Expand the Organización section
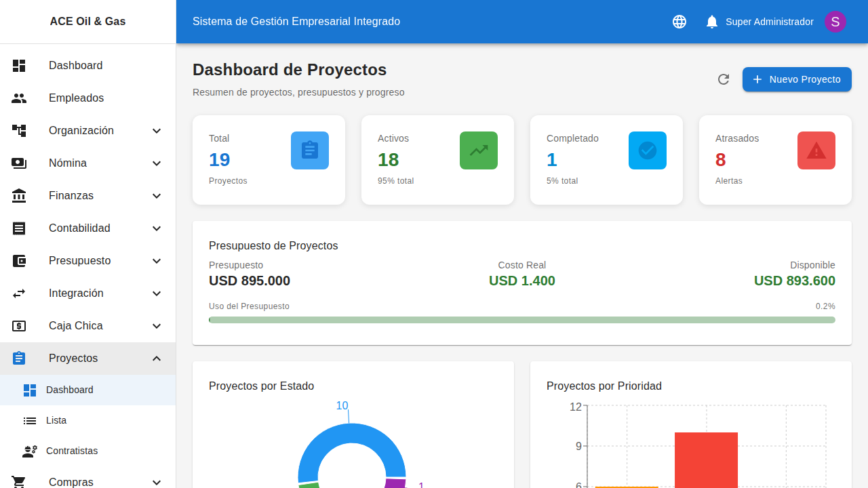Image resolution: width=868 pixels, height=488 pixels. (87, 130)
